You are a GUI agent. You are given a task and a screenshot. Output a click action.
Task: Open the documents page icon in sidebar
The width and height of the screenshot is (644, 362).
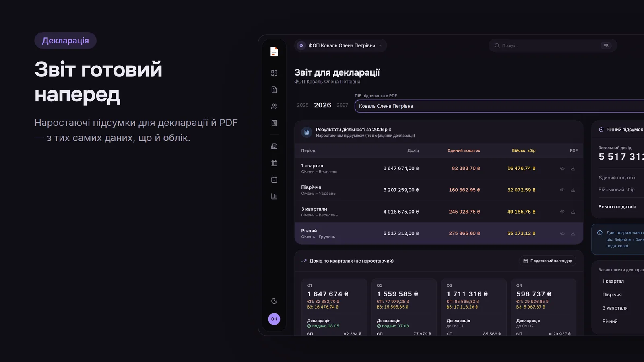click(274, 90)
